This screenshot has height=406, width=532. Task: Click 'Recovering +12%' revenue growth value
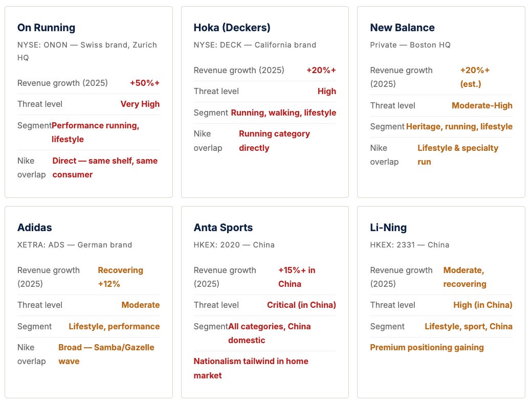(x=120, y=277)
